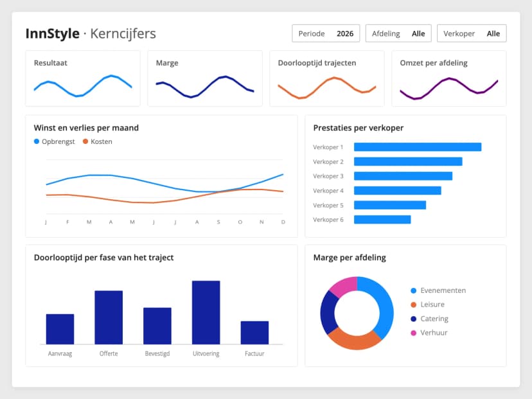
Task: Select the Verkoper 3 bar
Action: tap(403, 176)
